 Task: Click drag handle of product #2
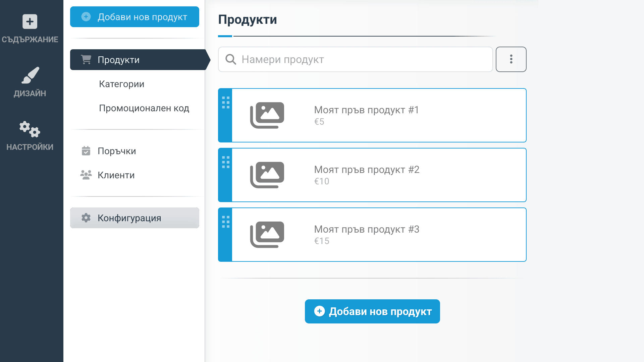tap(226, 162)
